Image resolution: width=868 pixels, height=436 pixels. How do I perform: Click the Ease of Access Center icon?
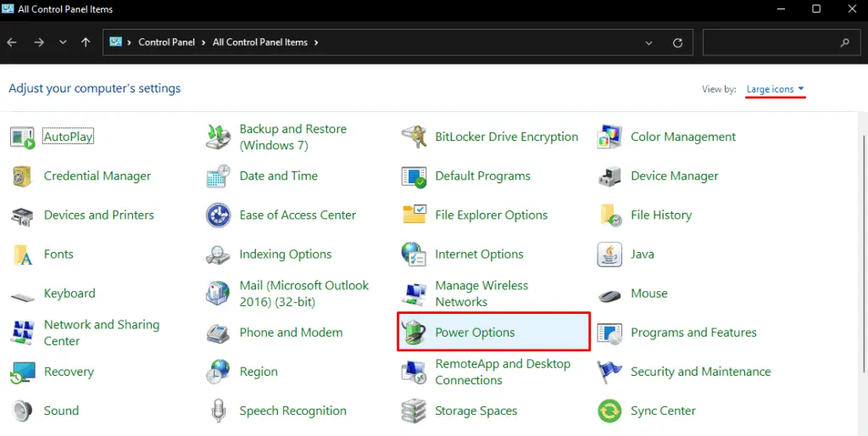point(218,215)
